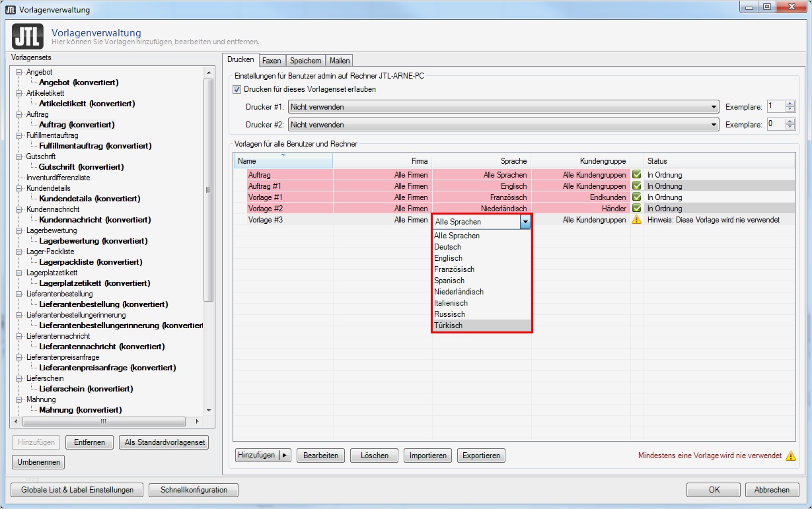The image size is (812, 509).
Task: Decrease Exemplare count for Drucker #2
Action: (791, 128)
